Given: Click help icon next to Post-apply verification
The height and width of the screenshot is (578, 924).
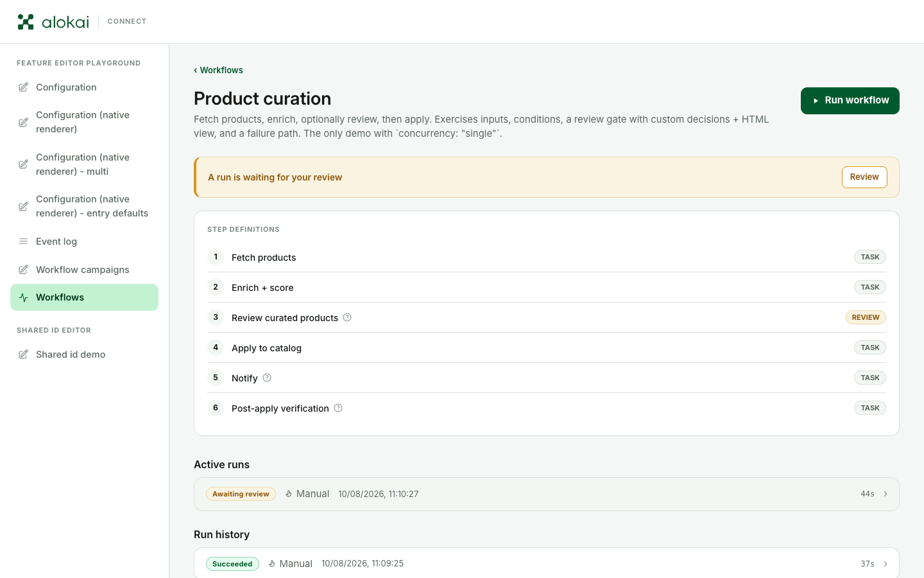Looking at the screenshot, I should (x=338, y=408).
